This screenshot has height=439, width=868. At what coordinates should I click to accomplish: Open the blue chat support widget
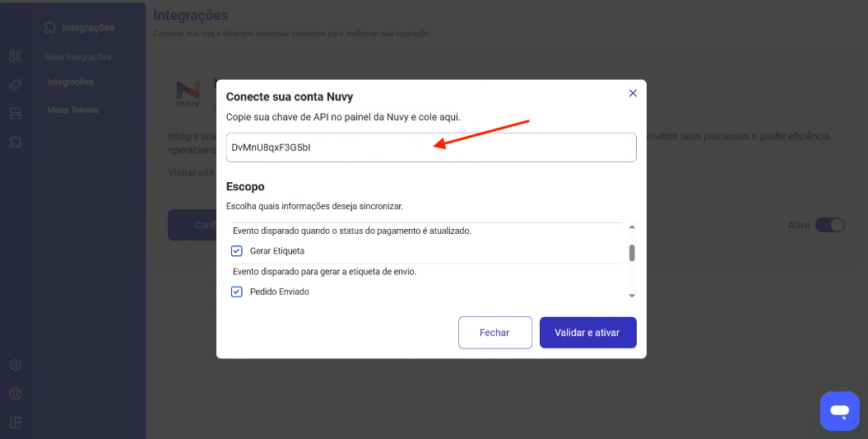[x=839, y=410]
